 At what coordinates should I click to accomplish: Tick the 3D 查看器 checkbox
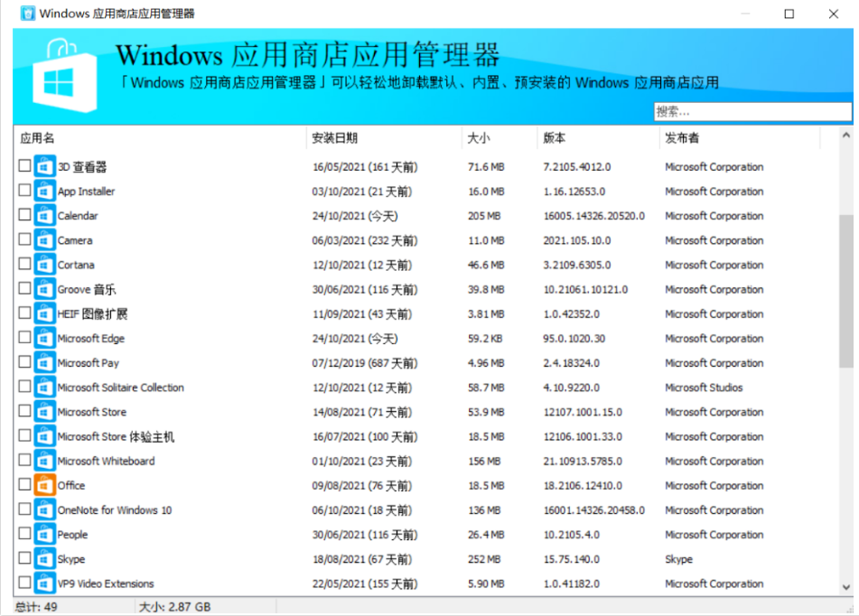pyautogui.click(x=24, y=165)
